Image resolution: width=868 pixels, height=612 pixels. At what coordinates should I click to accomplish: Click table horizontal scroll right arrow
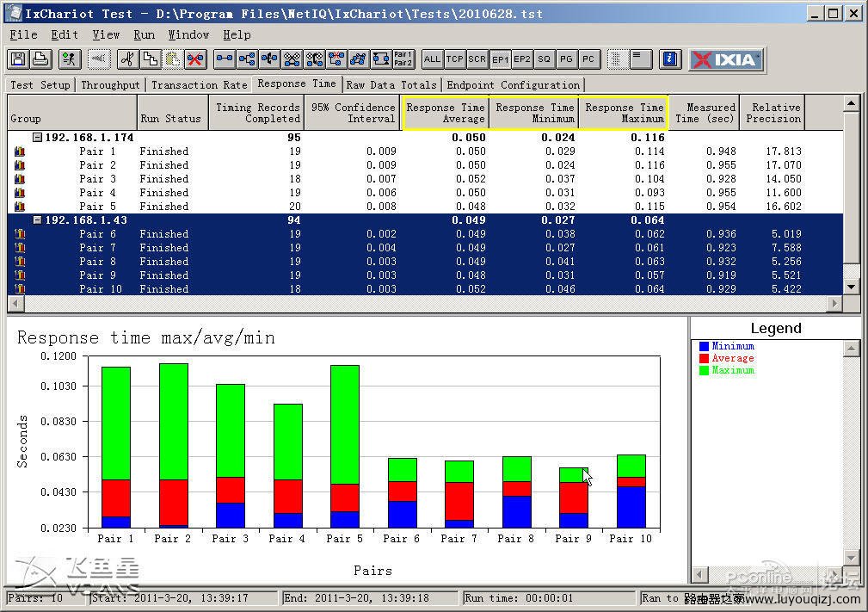[x=834, y=303]
